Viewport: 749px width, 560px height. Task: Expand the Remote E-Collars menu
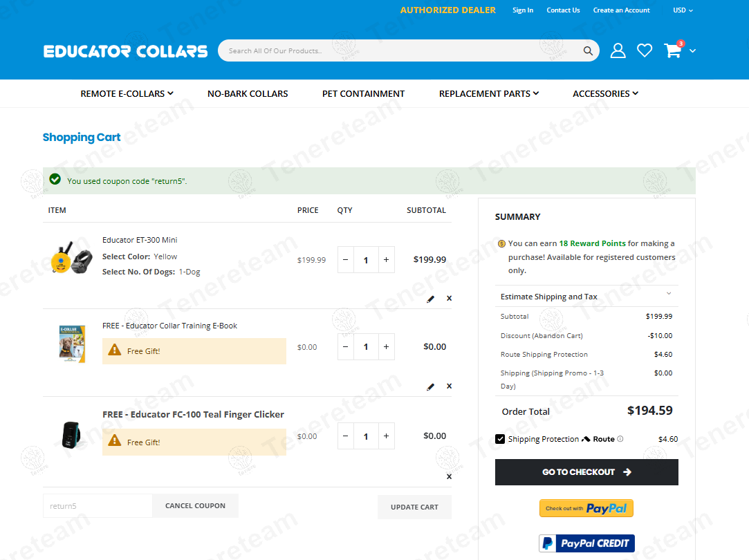tap(127, 93)
